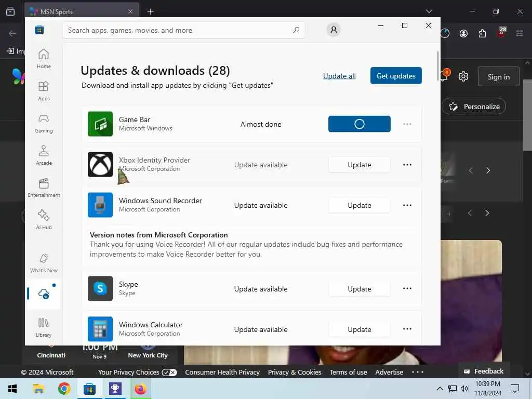Open Firefox hamburger application menu
Image resolution: width=532 pixels, height=399 pixels.
pos(520,33)
